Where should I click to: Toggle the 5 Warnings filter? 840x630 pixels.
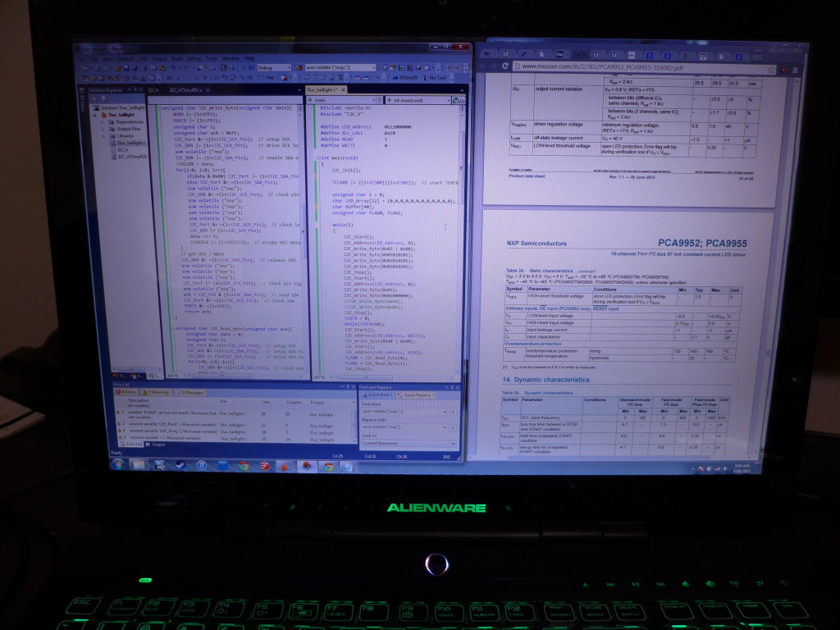156,393
